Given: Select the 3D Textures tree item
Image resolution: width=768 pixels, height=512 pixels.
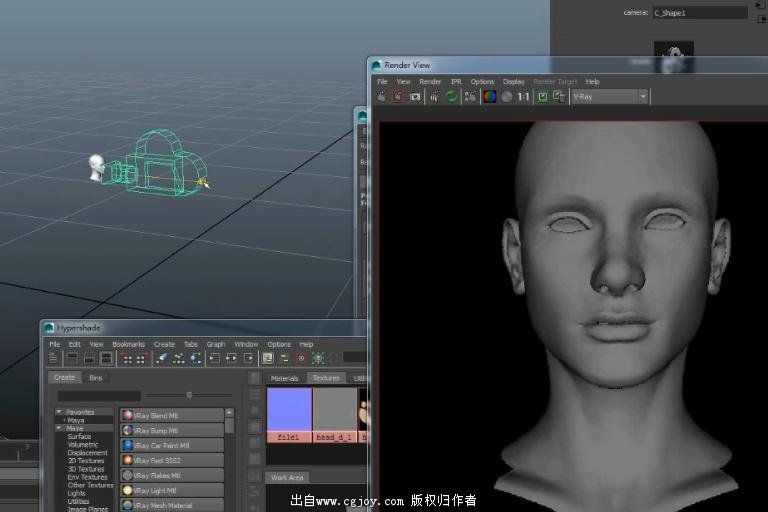Looking at the screenshot, I should click(86, 469).
